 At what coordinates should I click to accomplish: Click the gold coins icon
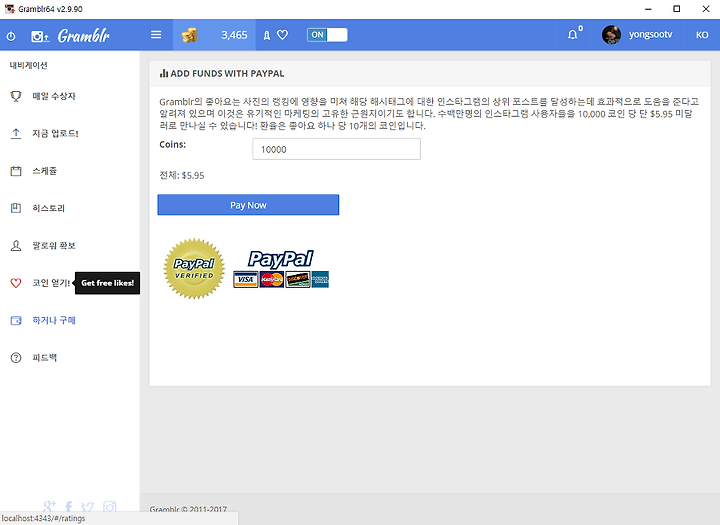(x=189, y=35)
